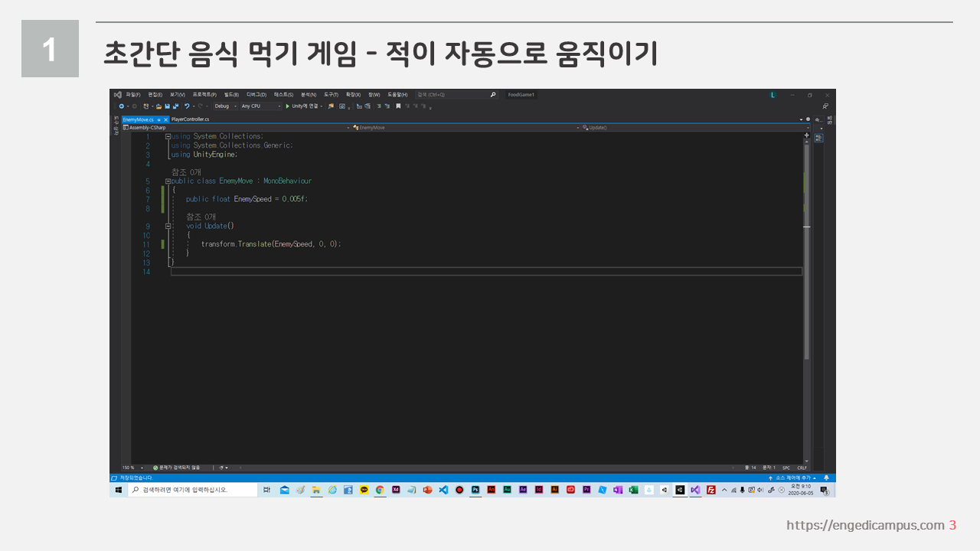Open the 보기(V) menu
The height and width of the screenshot is (551, 980).
(x=177, y=95)
